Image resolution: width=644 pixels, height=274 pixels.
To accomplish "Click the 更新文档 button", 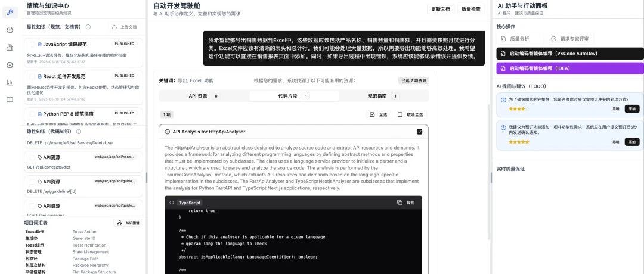I will tap(441, 8).
